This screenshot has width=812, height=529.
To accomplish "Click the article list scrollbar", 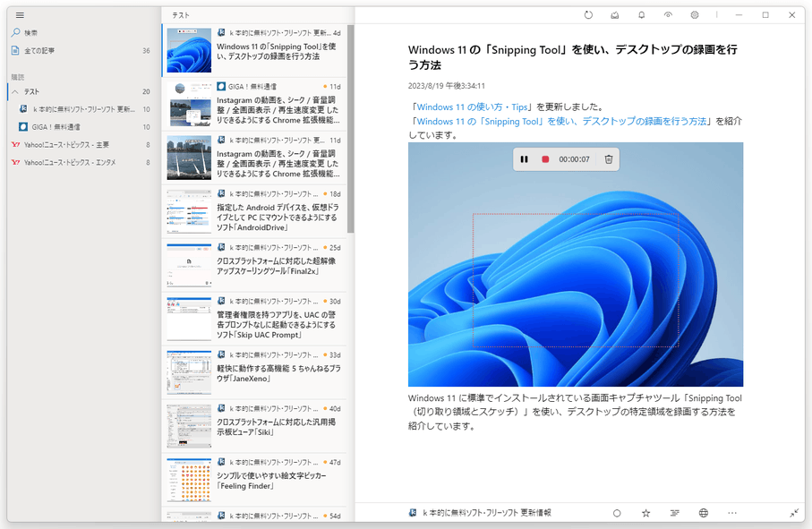I will (x=351, y=130).
